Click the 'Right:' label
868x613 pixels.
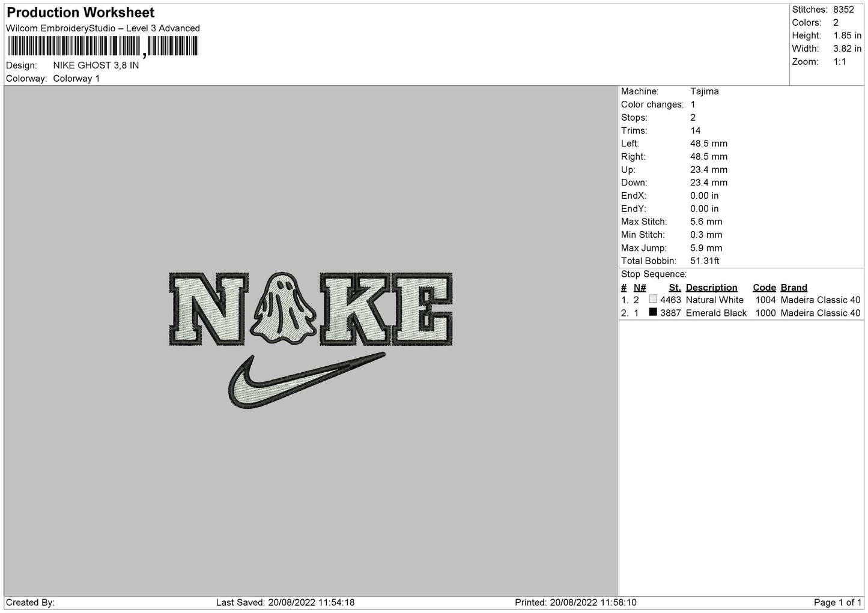(x=633, y=157)
